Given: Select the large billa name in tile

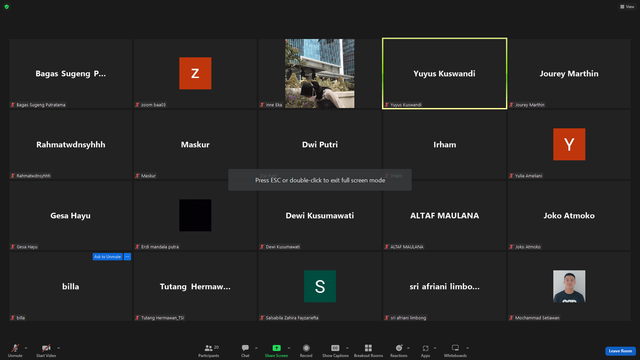Looking at the screenshot, I should coord(71,287).
